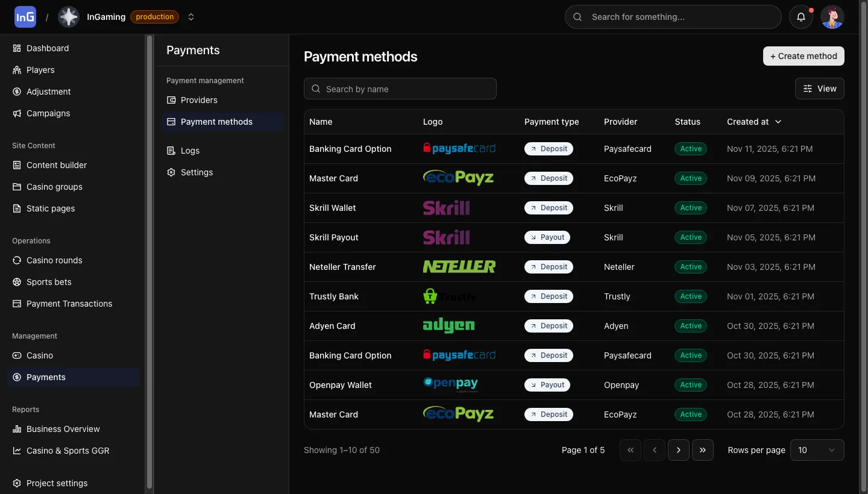Open the Rows per page dropdown
This screenshot has width=868, height=494.
(817, 450)
